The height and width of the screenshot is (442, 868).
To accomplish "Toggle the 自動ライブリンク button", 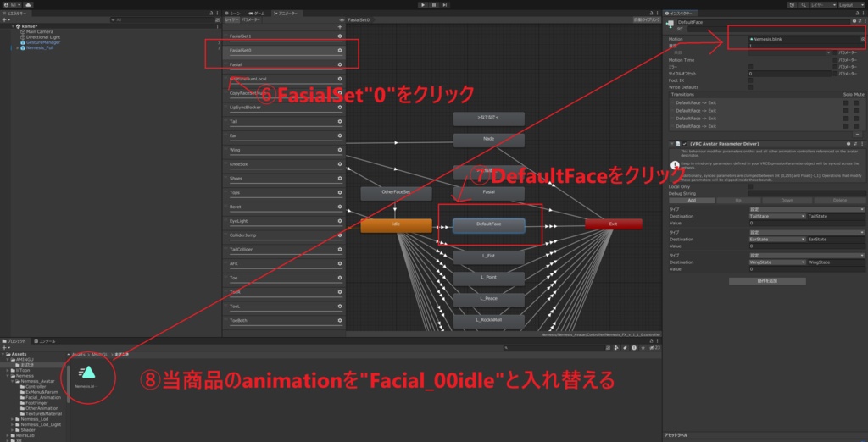I will tap(647, 19).
